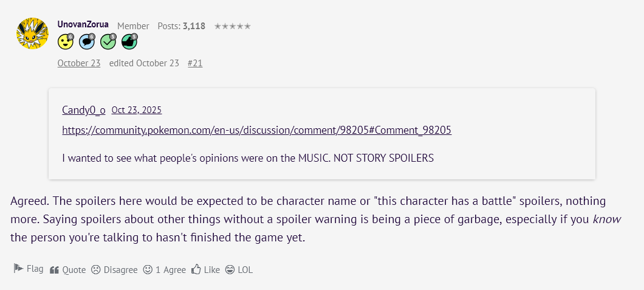
Task: Open UnovanZorua's Jolteon avatar
Action: click(32, 33)
